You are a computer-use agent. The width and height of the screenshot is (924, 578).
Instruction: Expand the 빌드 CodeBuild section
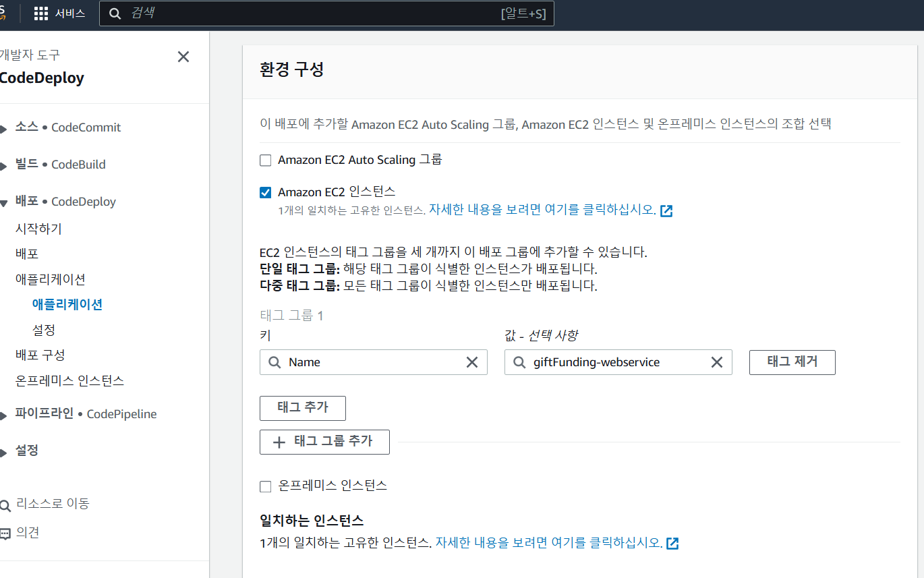click(x=4, y=165)
